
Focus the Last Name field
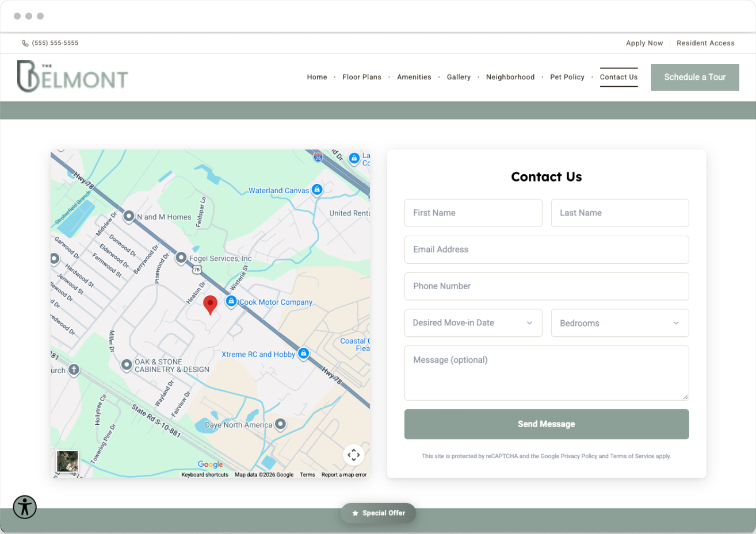pos(620,213)
